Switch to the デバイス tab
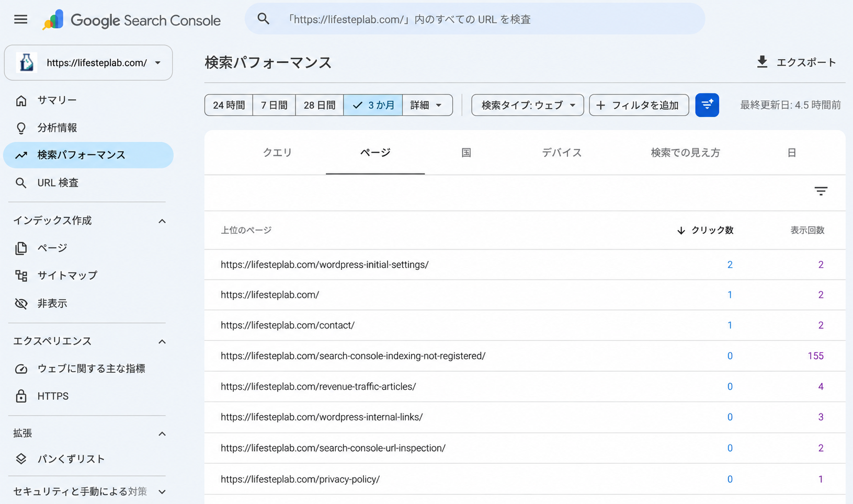Screen dimensions: 853x504 tap(562, 153)
